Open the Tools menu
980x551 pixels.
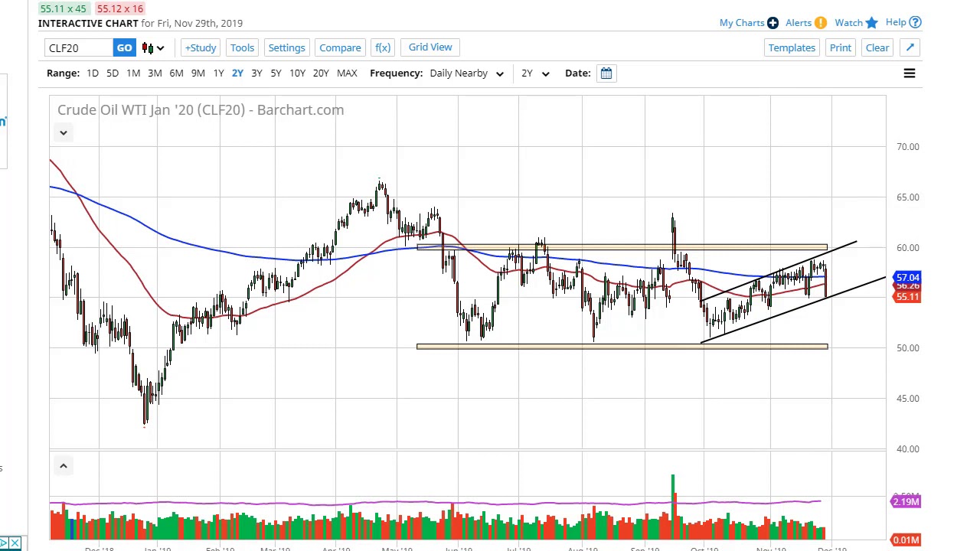pos(242,47)
